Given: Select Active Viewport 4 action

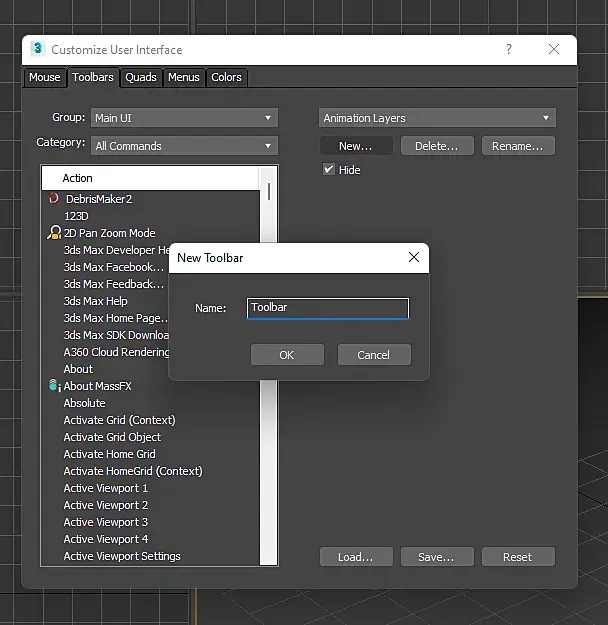Looking at the screenshot, I should click(106, 539).
